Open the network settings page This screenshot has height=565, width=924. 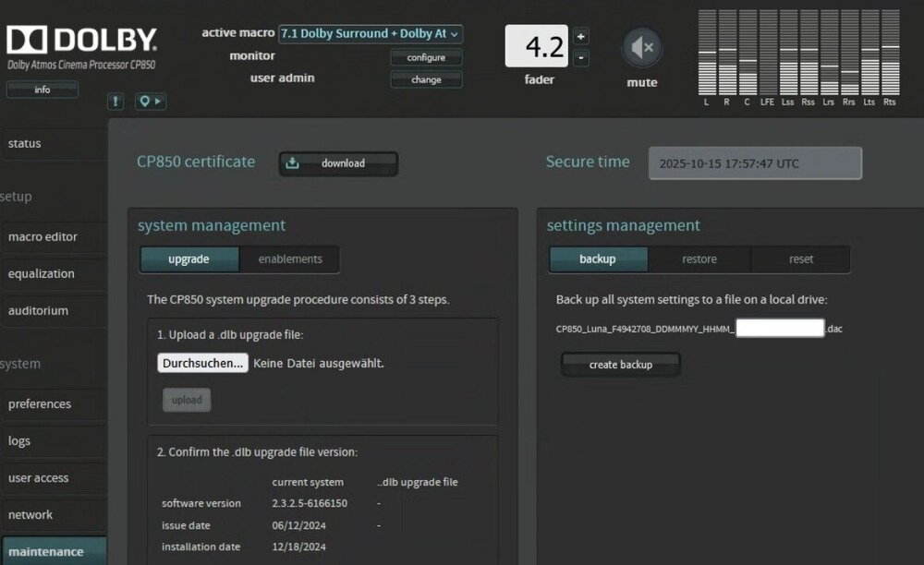point(30,515)
